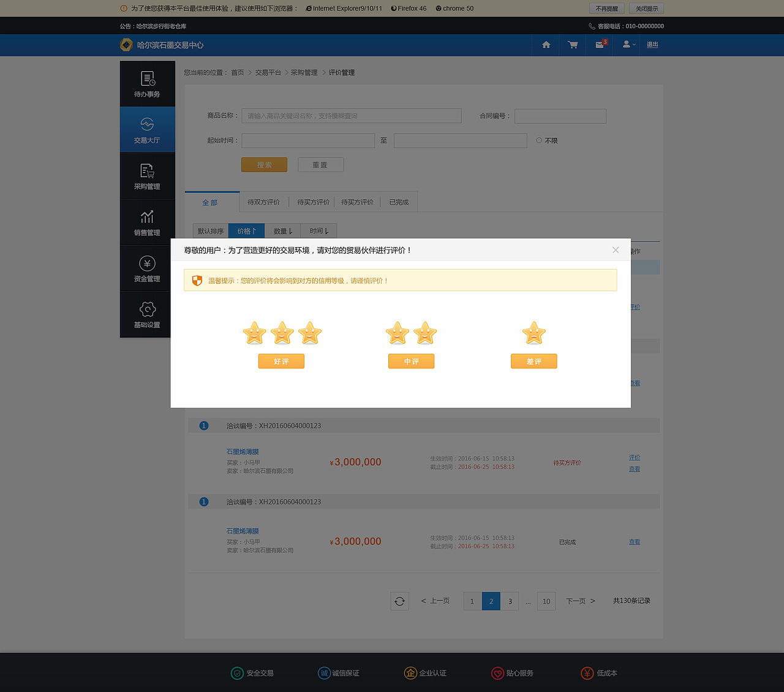
Task: Click 贴心服务 footer icon
Action: click(497, 673)
